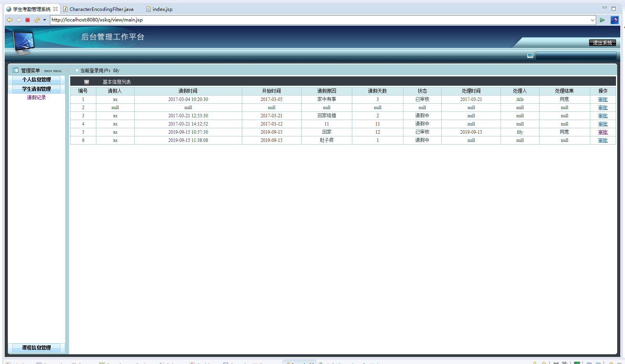Click the computer logo in the banner

[24, 42]
